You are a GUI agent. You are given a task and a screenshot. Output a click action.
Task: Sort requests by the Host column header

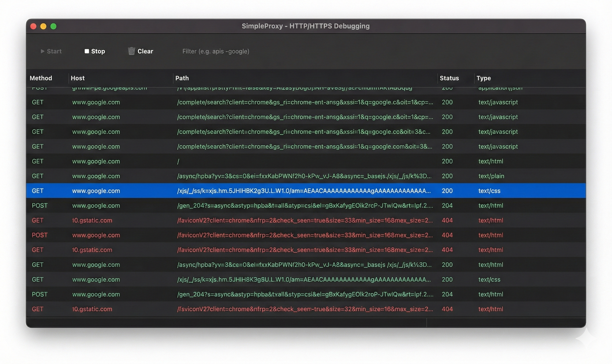pyautogui.click(x=78, y=78)
